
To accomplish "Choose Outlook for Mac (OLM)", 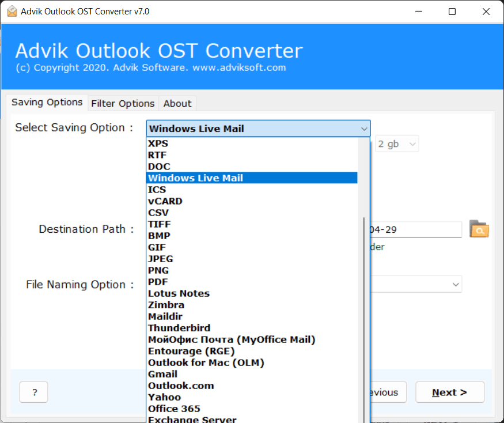I will coord(252,363).
